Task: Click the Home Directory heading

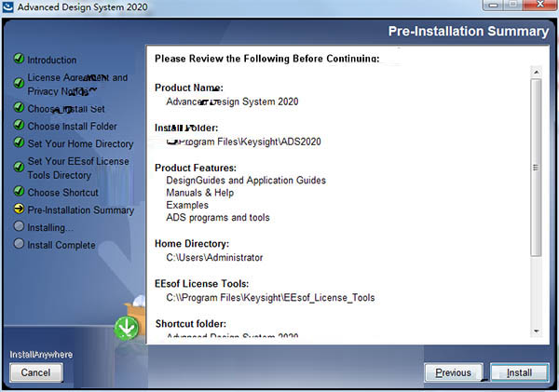Action: coord(192,244)
